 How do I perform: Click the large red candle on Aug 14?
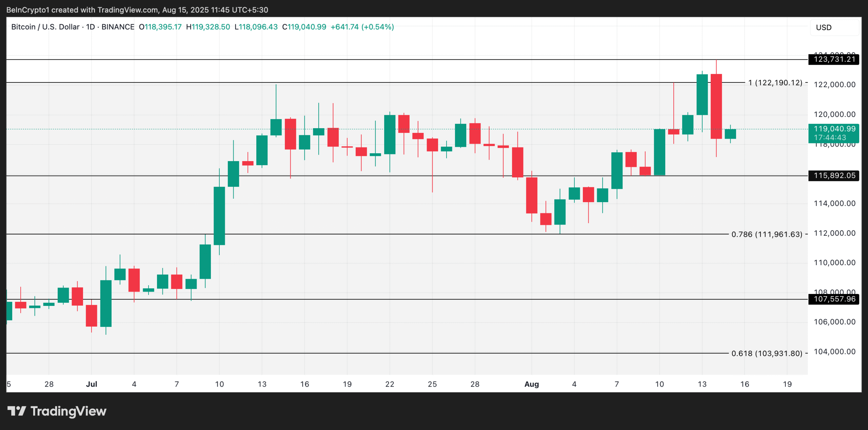pos(716,106)
